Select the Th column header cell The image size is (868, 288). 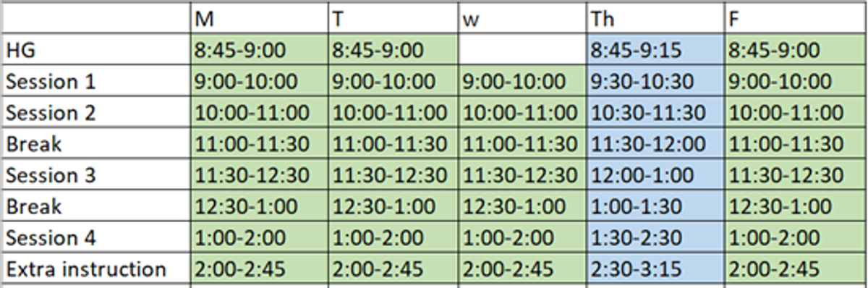click(655, 19)
